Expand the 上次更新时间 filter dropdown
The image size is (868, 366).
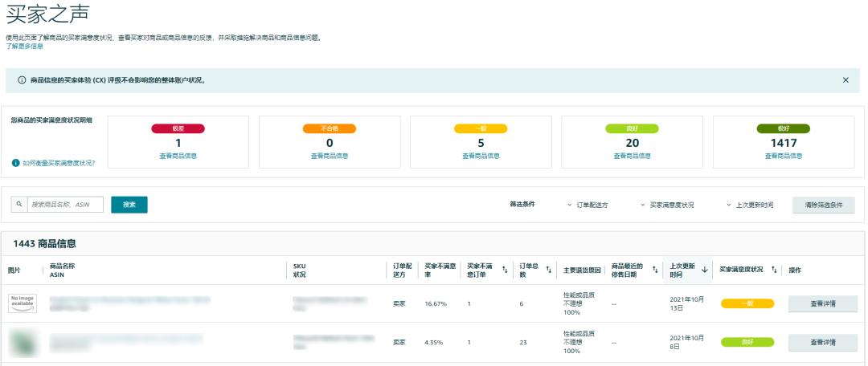point(750,205)
